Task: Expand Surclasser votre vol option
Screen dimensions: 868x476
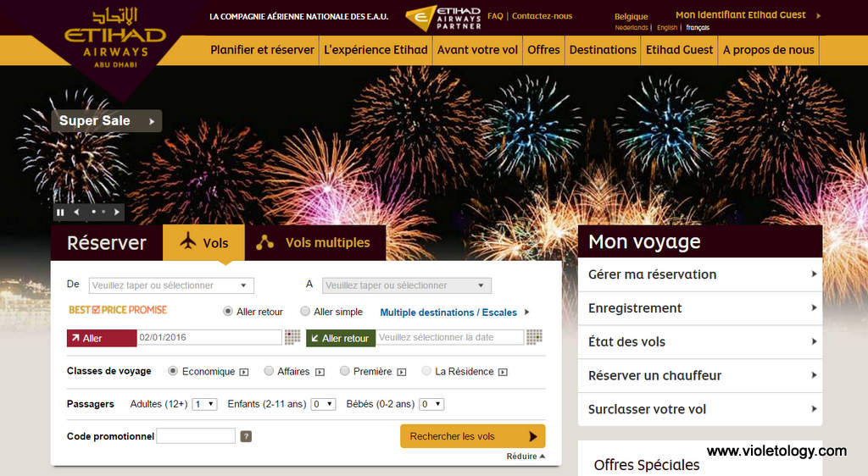Action: click(x=700, y=409)
